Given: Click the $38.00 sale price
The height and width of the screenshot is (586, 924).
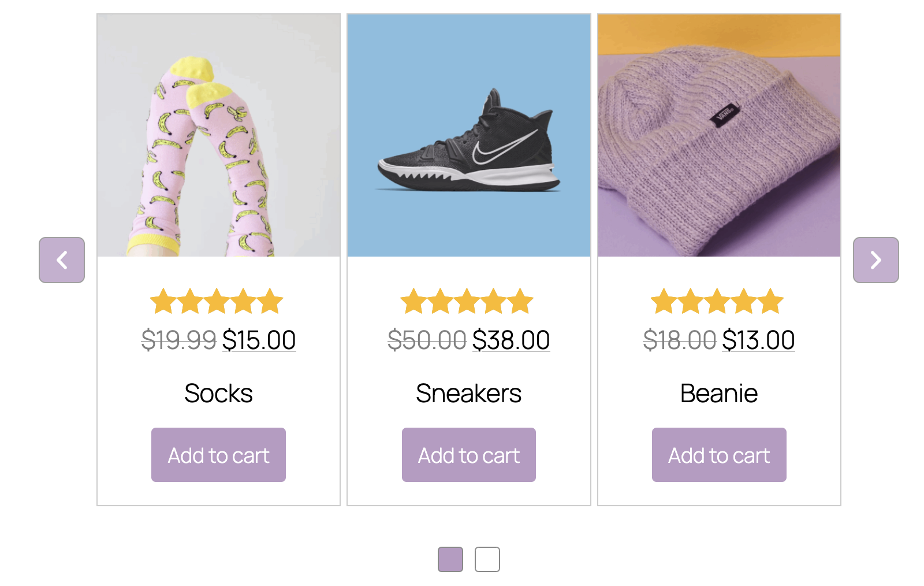Looking at the screenshot, I should (x=511, y=340).
